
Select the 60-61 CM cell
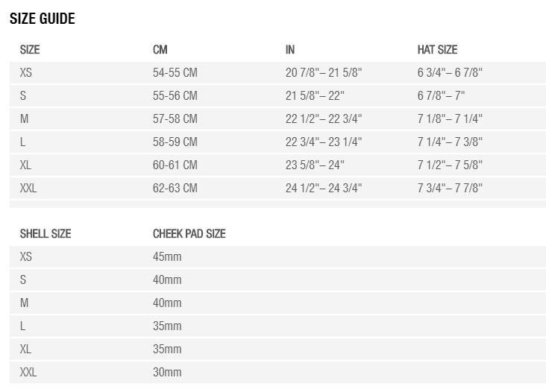click(175, 165)
